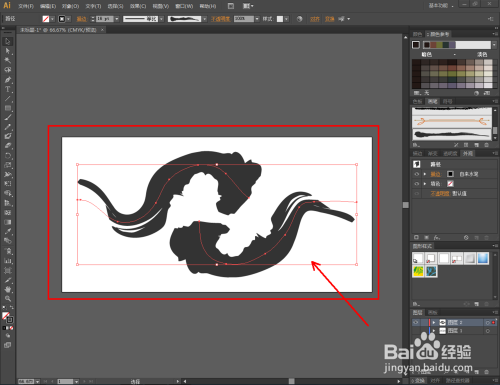The image size is (500, 385).
Task: Expand the top layer disclosure triangle
Action: pos(434,322)
